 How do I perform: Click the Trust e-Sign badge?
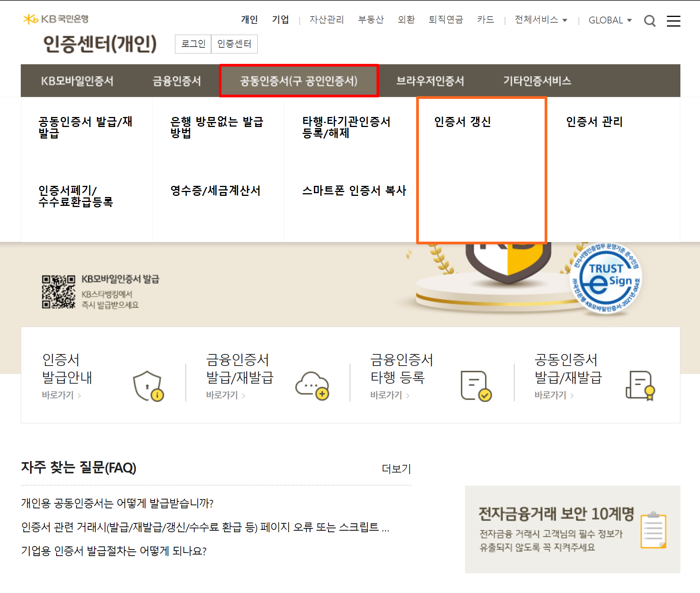607,278
